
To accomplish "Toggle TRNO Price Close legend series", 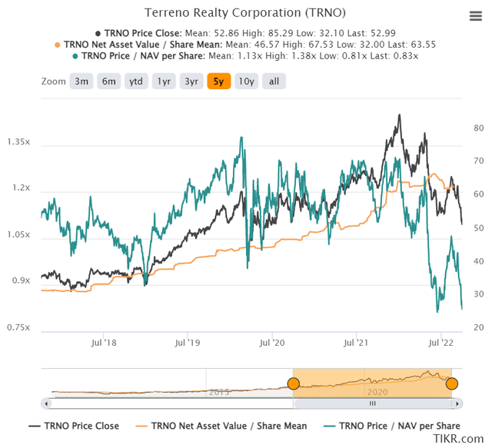I will [81, 426].
